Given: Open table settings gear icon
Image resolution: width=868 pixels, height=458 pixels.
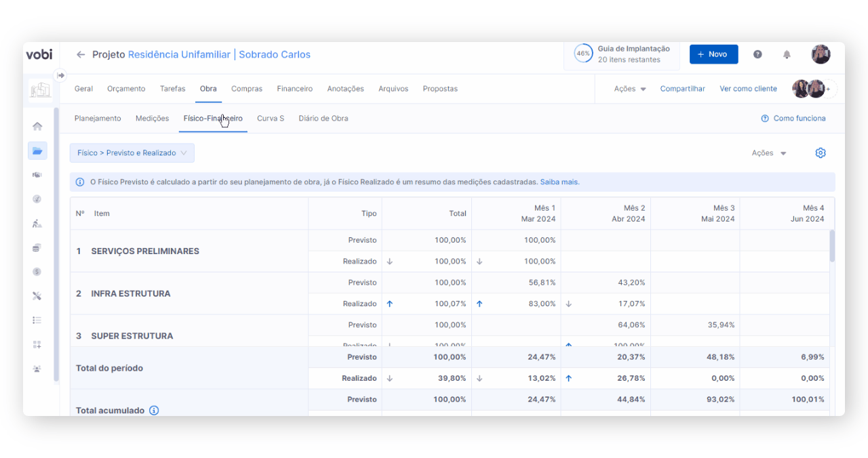Looking at the screenshot, I should click(820, 153).
